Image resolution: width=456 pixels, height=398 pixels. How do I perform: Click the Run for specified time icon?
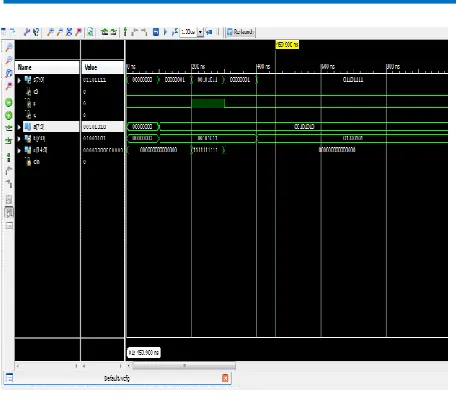pyautogui.click(x=175, y=32)
